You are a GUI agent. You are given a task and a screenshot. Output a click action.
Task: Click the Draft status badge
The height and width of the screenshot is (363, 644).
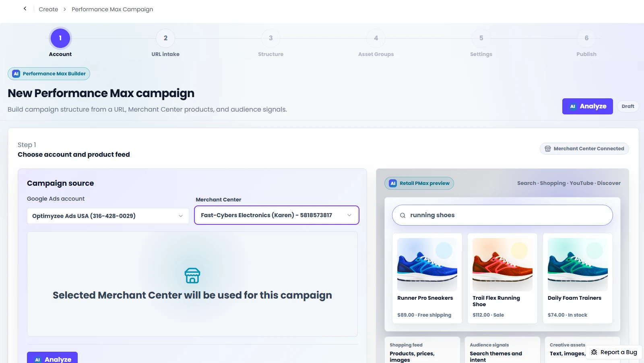pyautogui.click(x=628, y=106)
